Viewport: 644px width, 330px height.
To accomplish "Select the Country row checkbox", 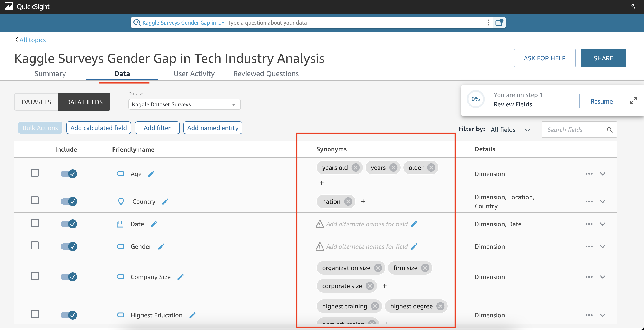I will (35, 200).
